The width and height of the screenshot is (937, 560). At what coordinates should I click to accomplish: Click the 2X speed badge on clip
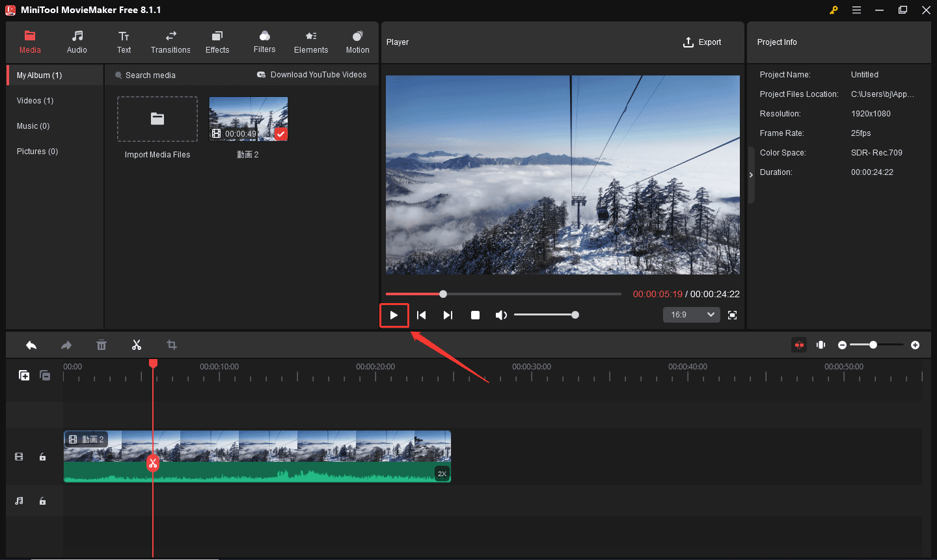coord(442,473)
